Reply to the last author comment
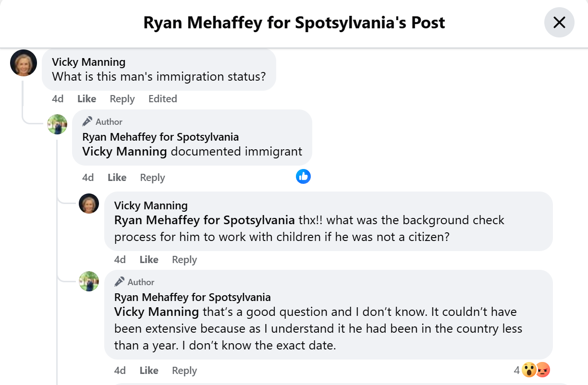 (184, 370)
